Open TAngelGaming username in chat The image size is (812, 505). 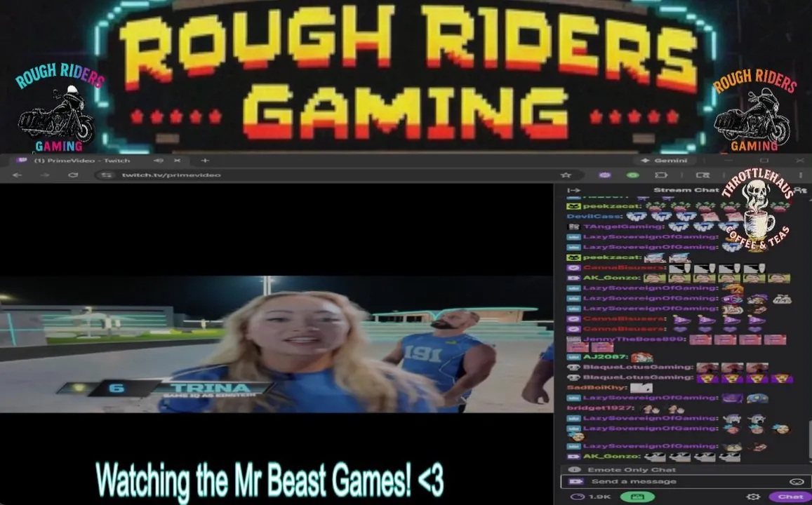pos(623,227)
